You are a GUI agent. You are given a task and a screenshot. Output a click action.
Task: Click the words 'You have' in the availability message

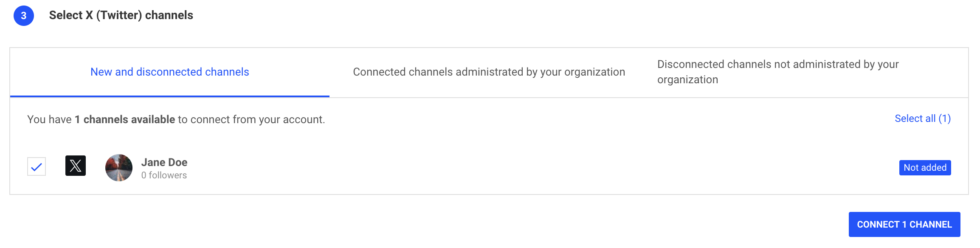coord(49,120)
